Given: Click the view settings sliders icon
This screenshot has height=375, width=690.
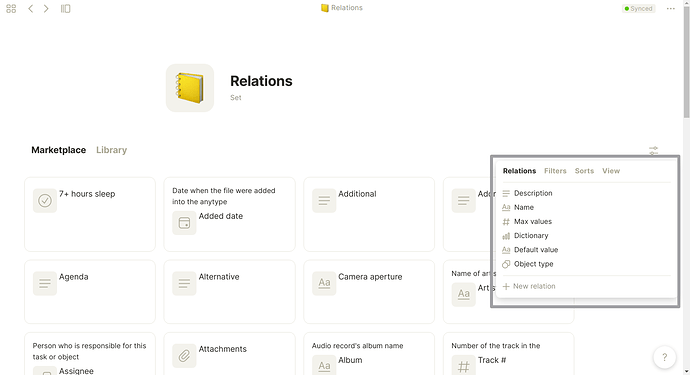Looking at the screenshot, I should pos(653,151).
